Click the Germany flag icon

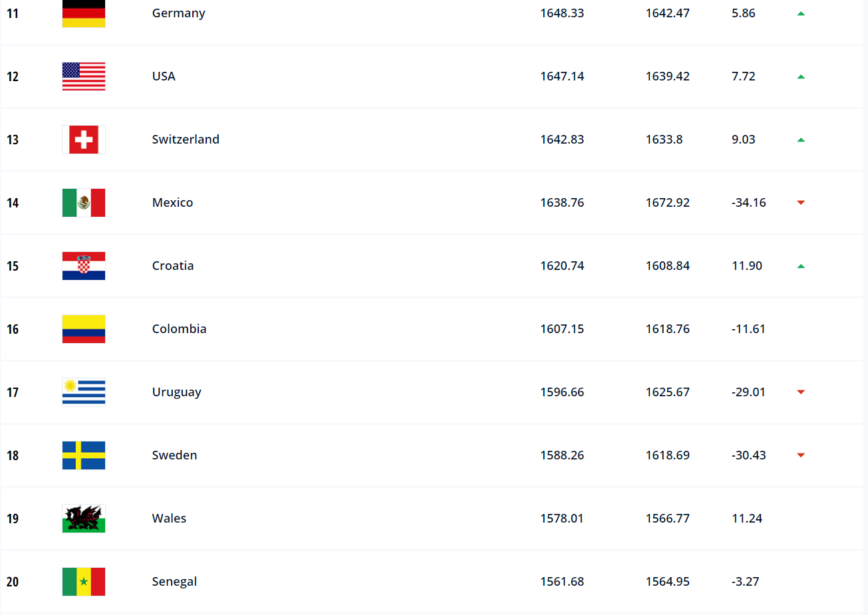(84, 14)
